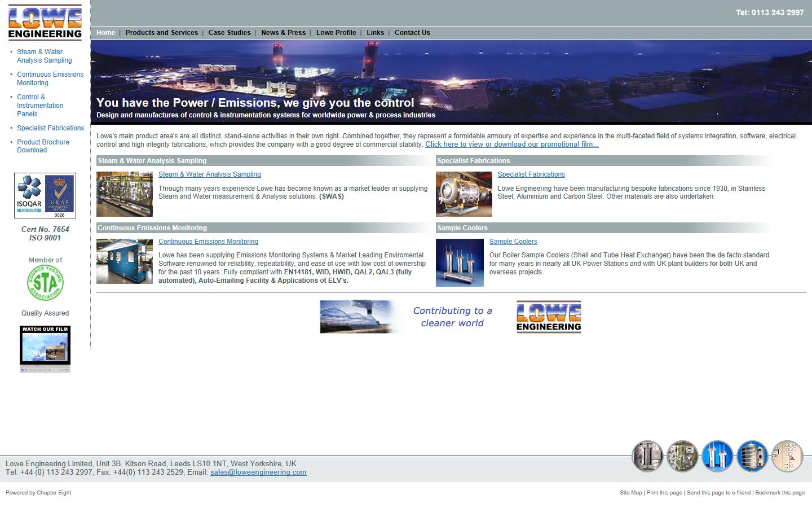The image size is (812, 508).
Task: Click the green STA membership logo
Action: click(x=45, y=283)
